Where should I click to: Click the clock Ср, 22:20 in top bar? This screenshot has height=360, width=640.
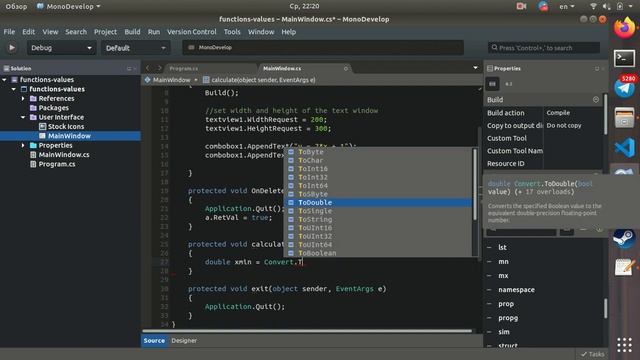(304, 6)
